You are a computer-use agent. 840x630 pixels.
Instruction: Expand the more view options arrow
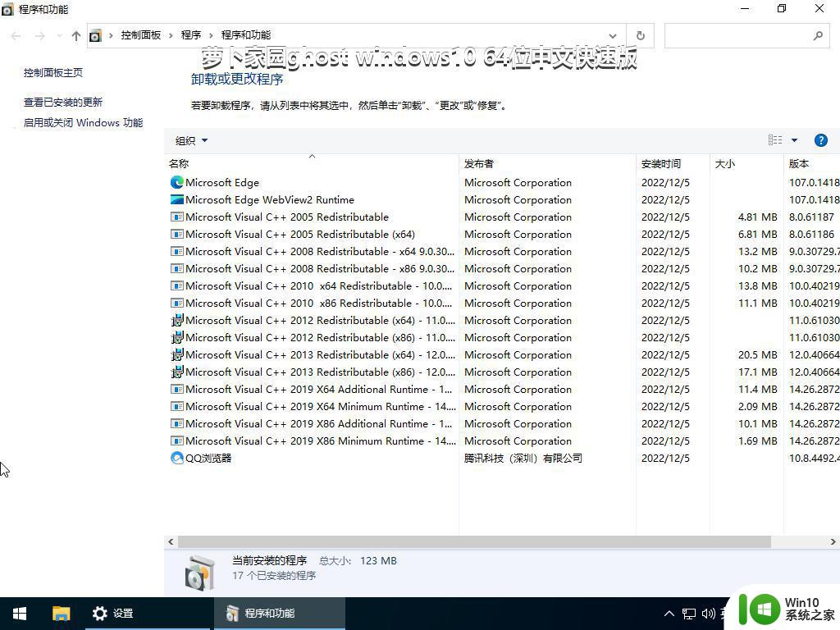pyautogui.click(x=794, y=140)
